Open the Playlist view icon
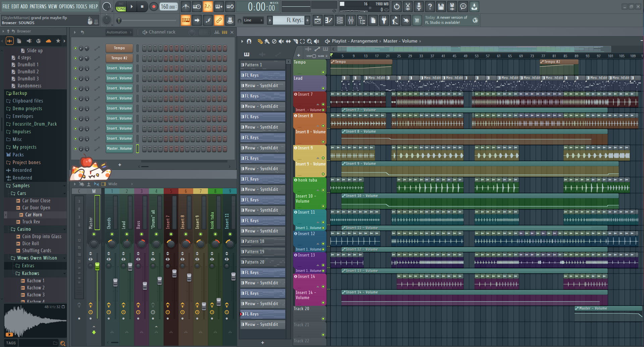 pyautogui.click(x=317, y=20)
